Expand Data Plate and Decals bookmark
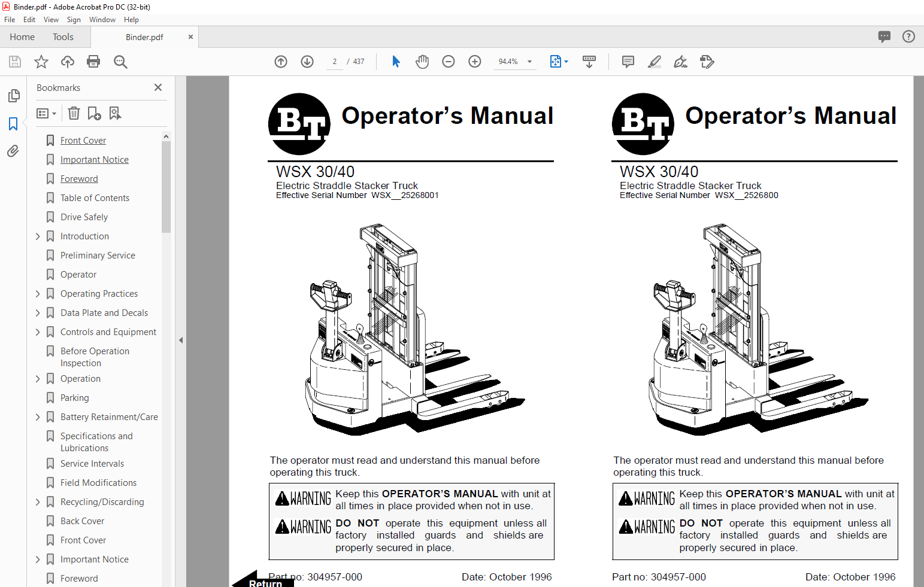This screenshot has width=924, height=587. (x=38, y=313)
